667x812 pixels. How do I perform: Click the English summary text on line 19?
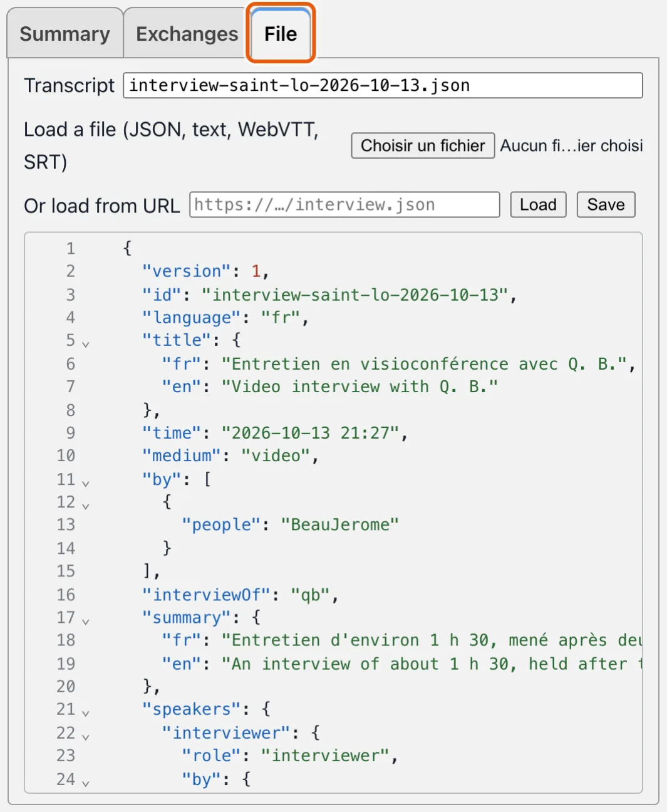click(432, 664)
